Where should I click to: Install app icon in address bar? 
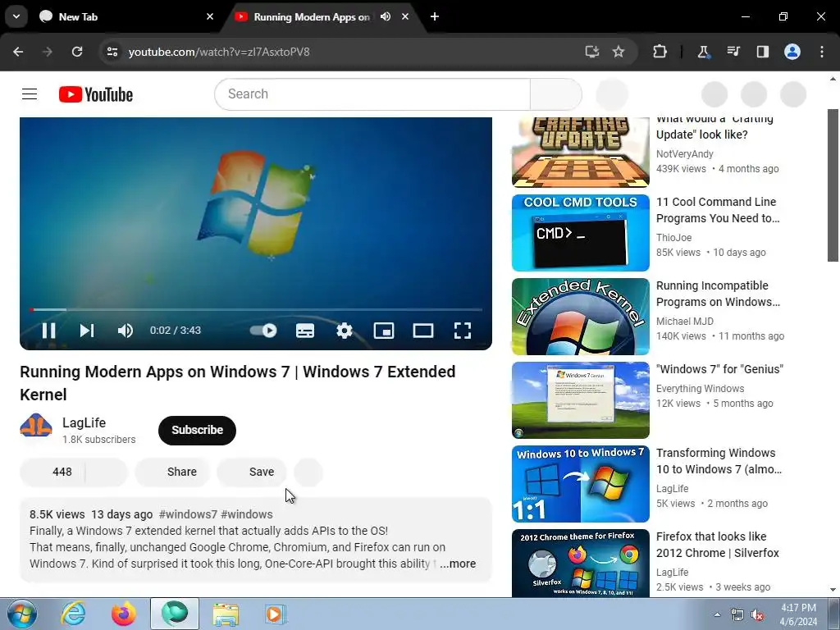click(x=592, y=52)
